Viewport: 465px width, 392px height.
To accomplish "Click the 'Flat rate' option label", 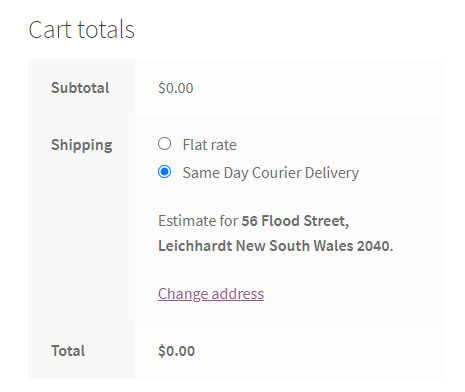I will click(210, 145).
